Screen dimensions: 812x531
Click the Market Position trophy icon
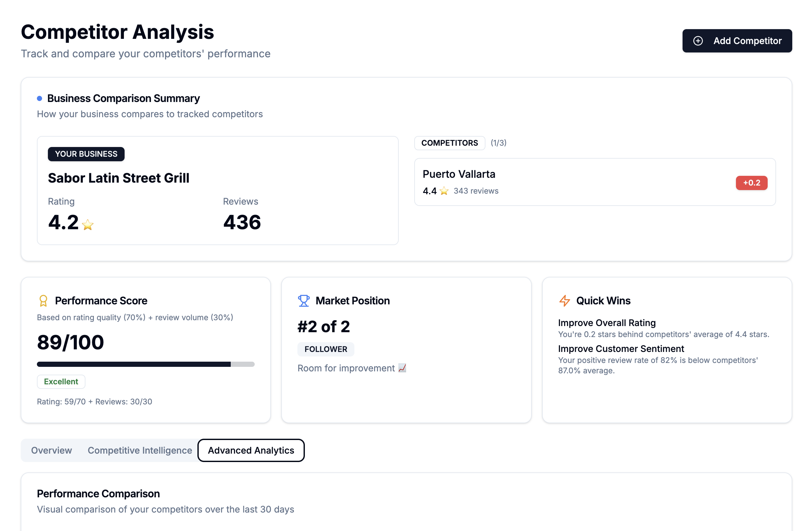[303, 301]
